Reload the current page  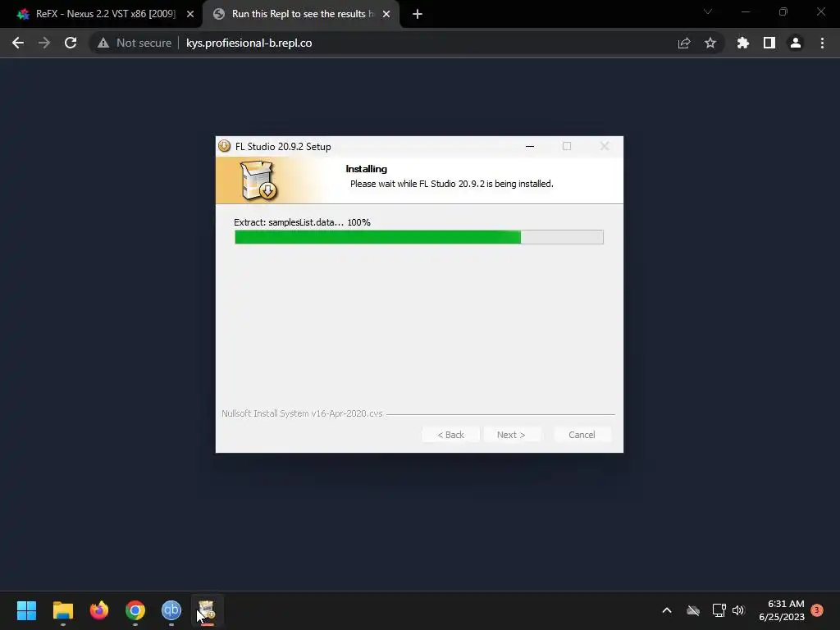(71, 43)
